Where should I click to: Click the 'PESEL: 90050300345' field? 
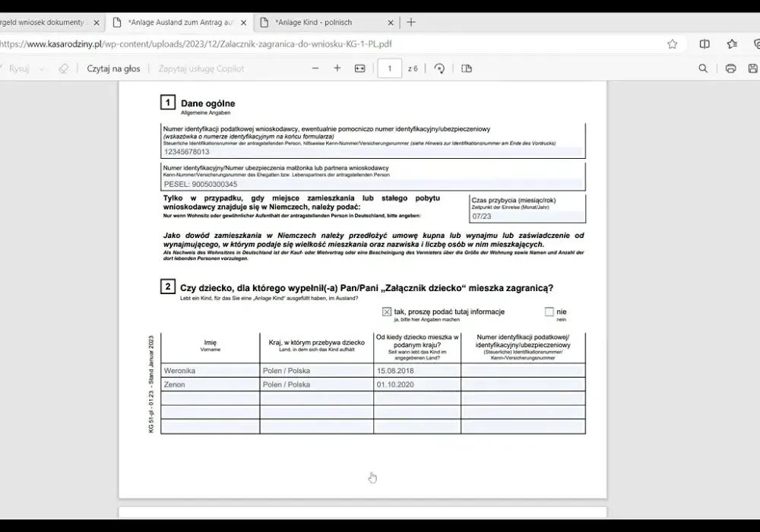[372, 184]
